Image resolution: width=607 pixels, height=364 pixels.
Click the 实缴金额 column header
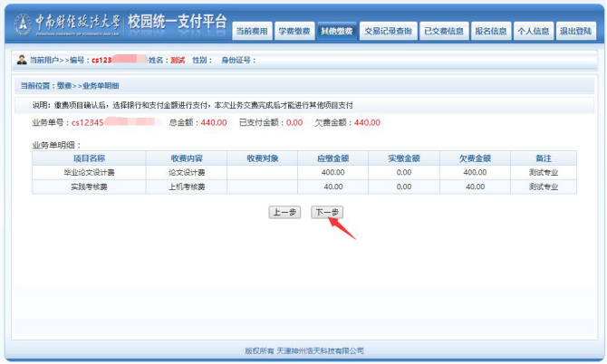click(404, 158)
